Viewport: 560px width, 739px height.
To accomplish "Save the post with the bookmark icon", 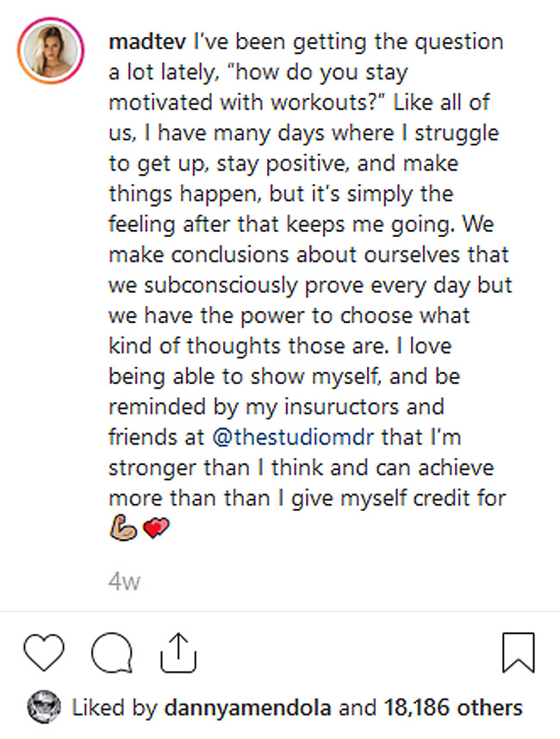I will (x=518, y=652).
